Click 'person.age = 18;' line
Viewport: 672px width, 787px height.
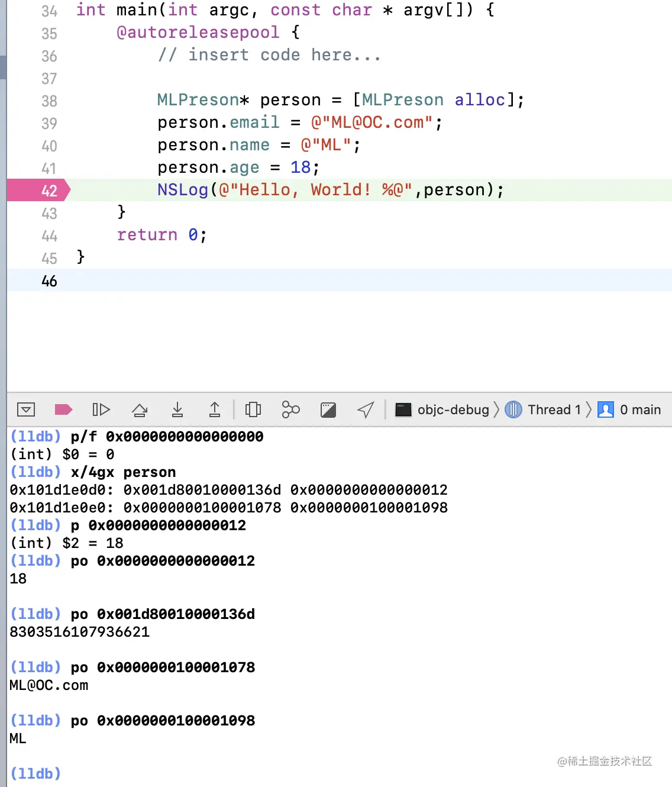click(x=238, y=167)
